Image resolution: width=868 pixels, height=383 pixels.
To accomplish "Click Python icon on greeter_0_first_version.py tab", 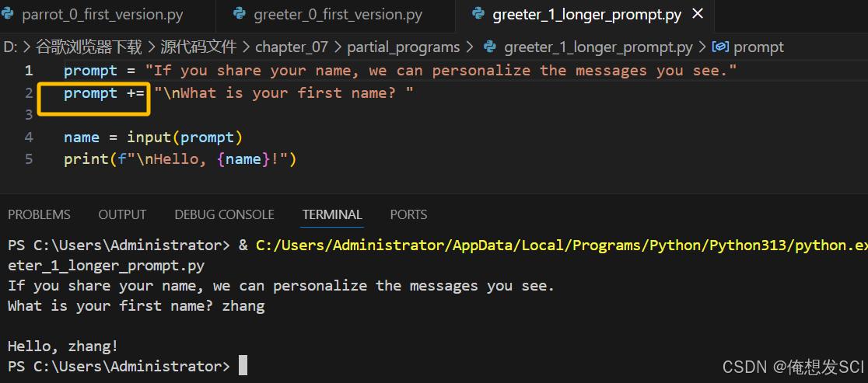I will pos(240,14).
